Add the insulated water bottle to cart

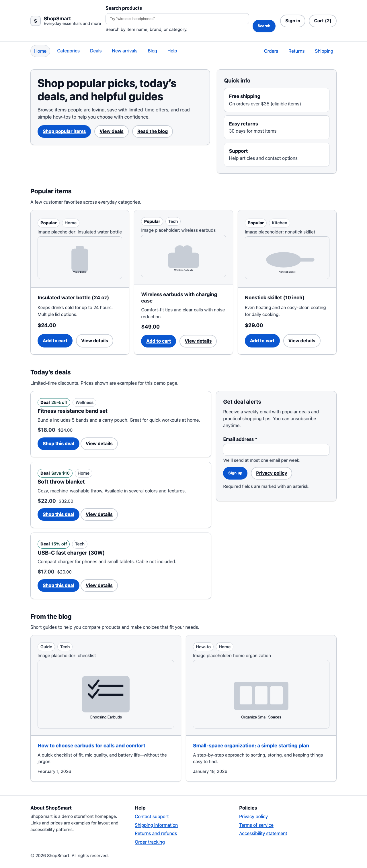(55, 341)
